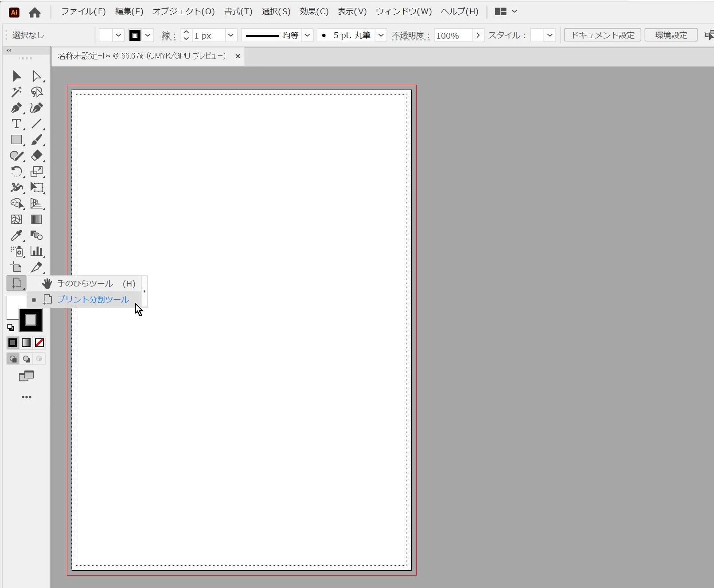Select the Column Graph tool
The height and width of the screenshot is (588, 714).
(37, 251)
